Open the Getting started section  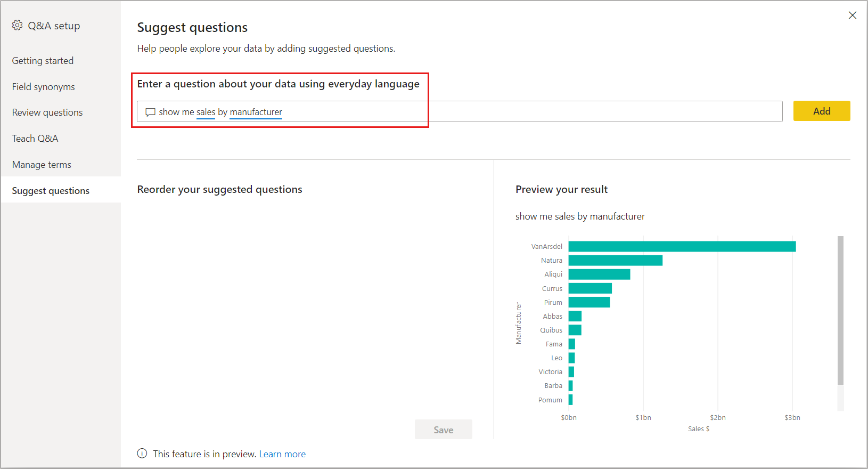pos(43,61)
